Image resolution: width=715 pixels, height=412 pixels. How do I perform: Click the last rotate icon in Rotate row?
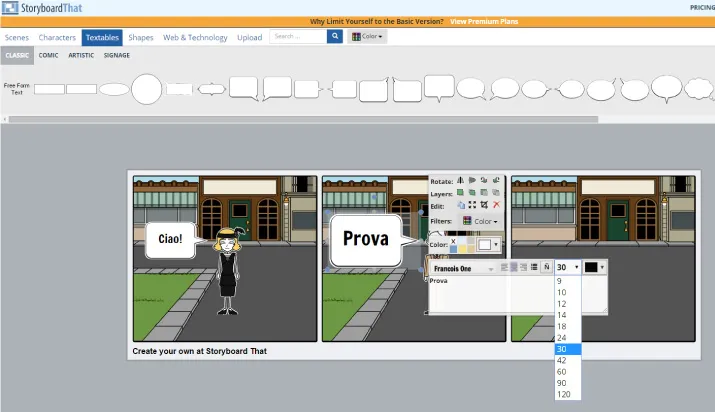[496, 180]
